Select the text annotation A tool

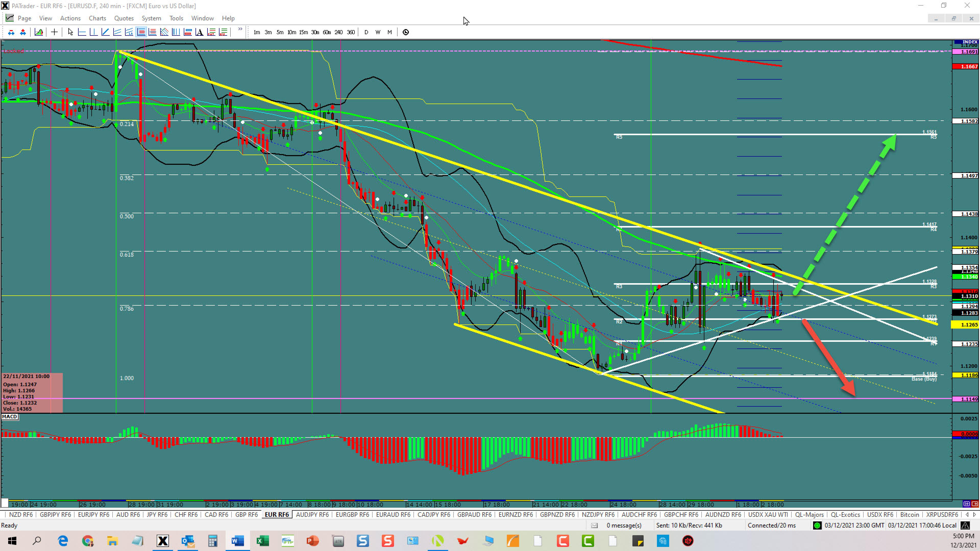[199, 32]
